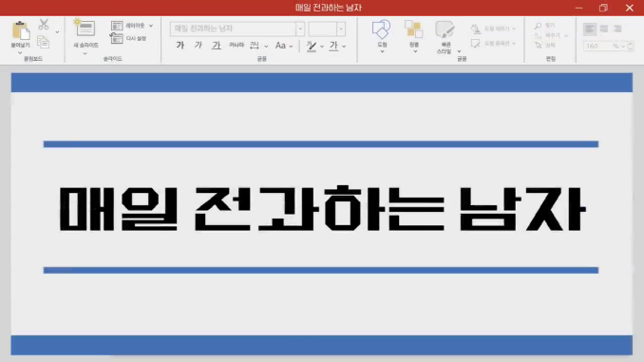Open the new slide dropdown arrow
The image size is (644, 362).
(x=85, y=53)
